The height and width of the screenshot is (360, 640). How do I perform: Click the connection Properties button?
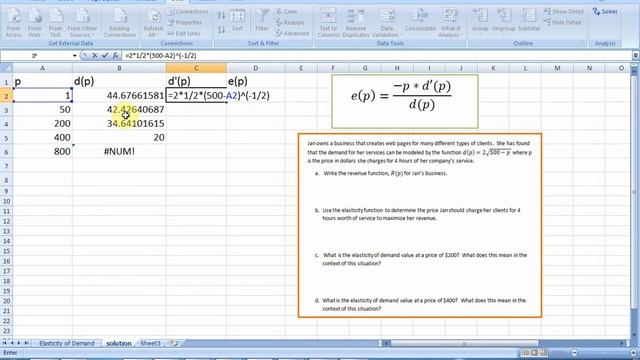click(185, 22)
